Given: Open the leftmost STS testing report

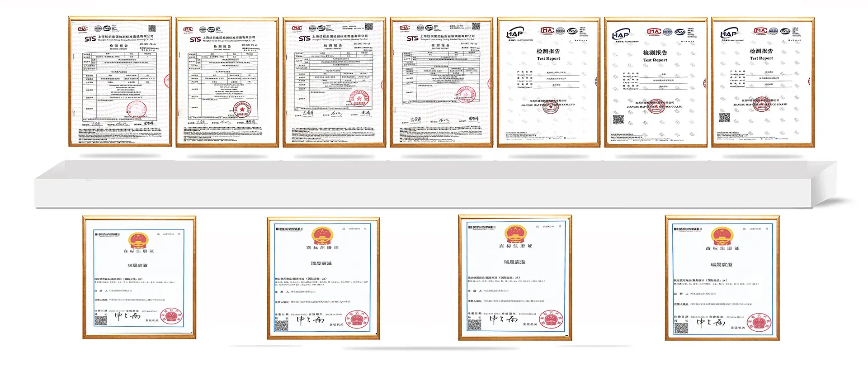Looking at the screenshot, I should [x=120, y=81].
